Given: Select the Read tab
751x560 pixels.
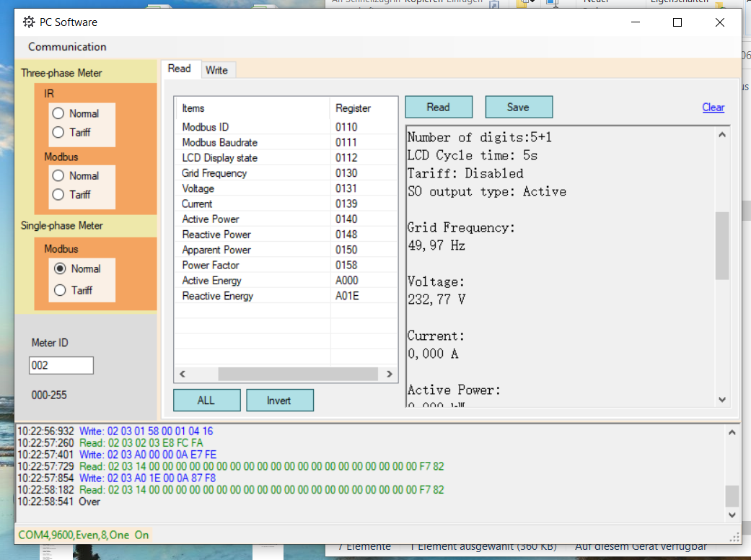Looking at the screenshot, I should pos(180,69).
